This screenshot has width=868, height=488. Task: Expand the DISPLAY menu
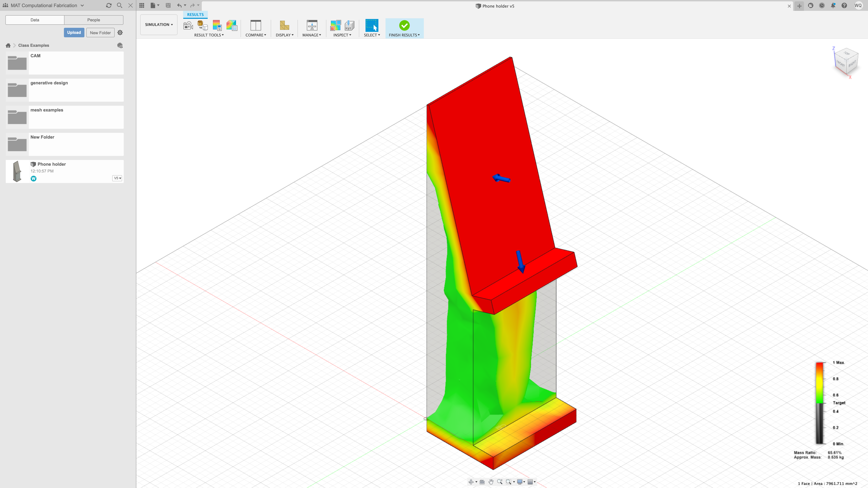point(284,35)
